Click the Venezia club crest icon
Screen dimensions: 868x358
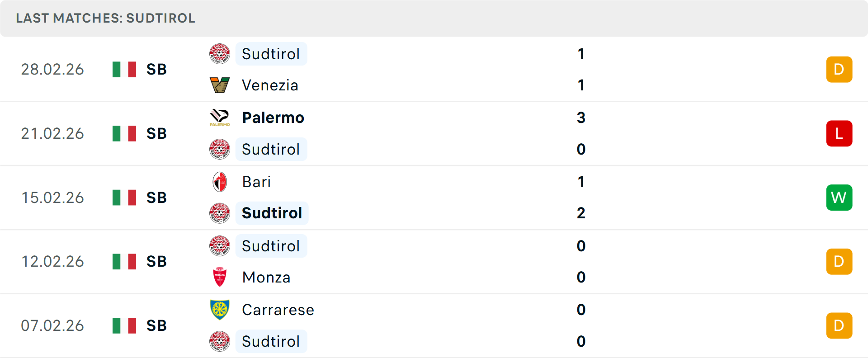pyautogui.click(x=220, y=85)
